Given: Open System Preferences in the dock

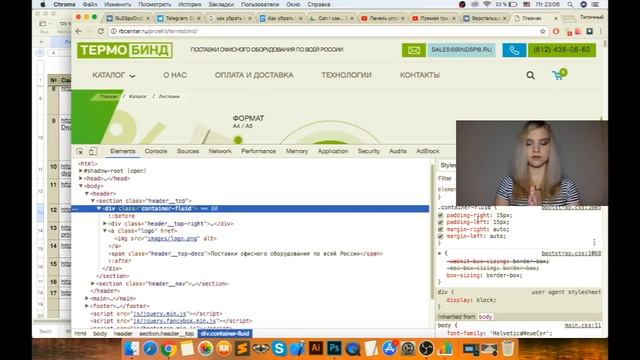Looking at the screenshot, I should pyautogui.click(x=408, y=349).
